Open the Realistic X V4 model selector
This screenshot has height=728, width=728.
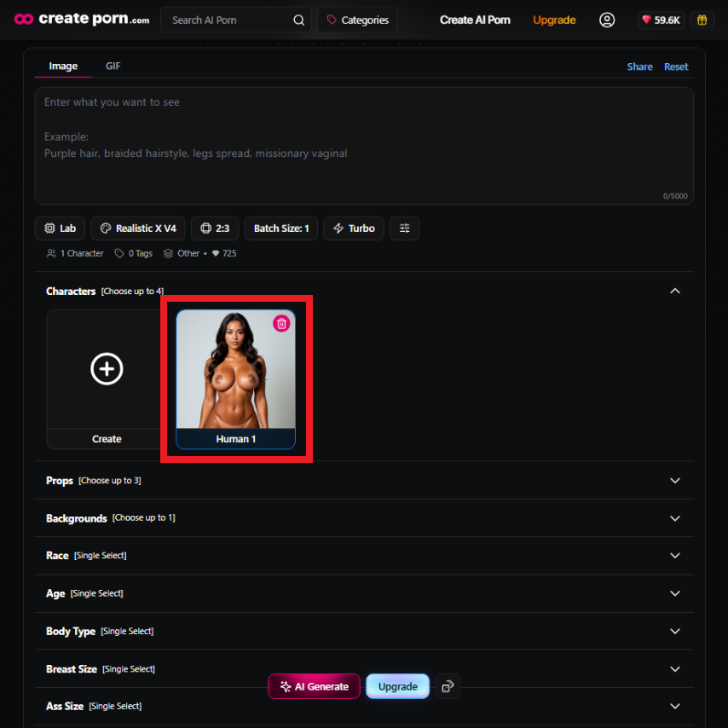click(138, 228)
